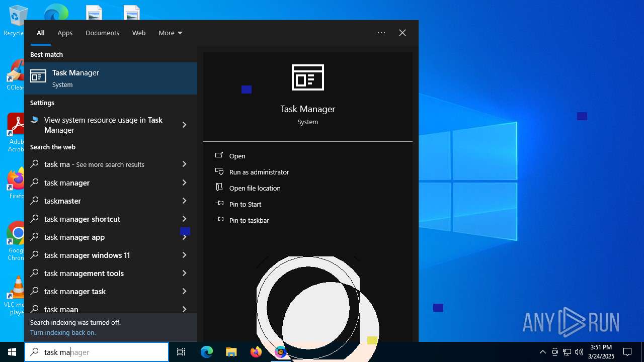Screen dimensions: 644x362
Task: Expand arrow beside 'task management tools'
Action: coord(184,273)
